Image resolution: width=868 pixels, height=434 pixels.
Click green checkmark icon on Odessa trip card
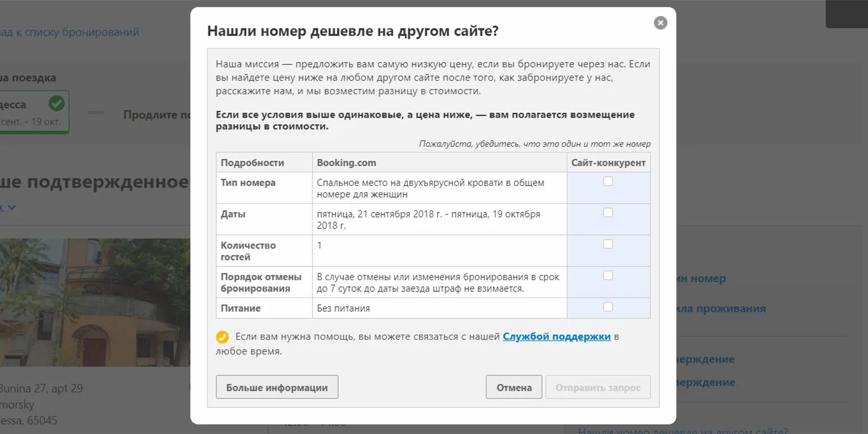pyautogui.click(x=56, y=103)
